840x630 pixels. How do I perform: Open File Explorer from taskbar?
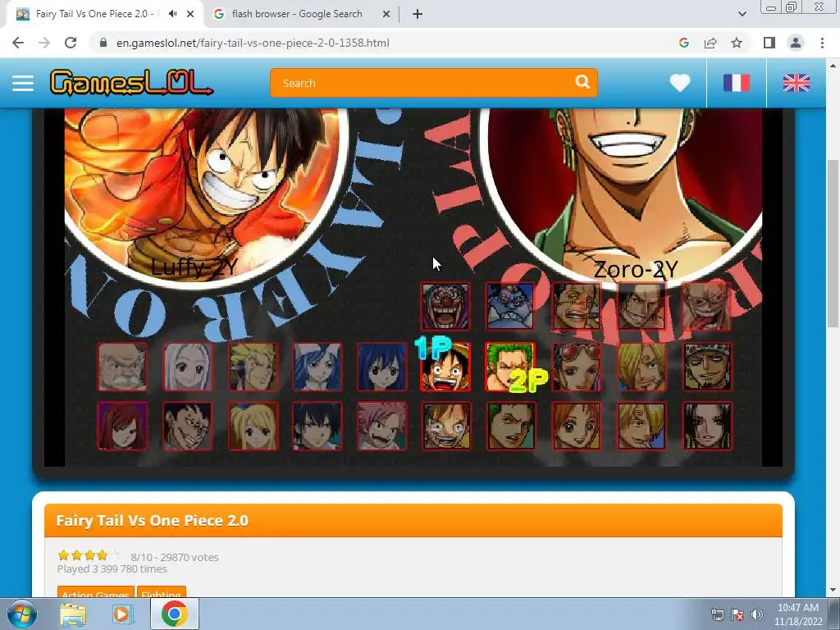[x=73, y=614]
